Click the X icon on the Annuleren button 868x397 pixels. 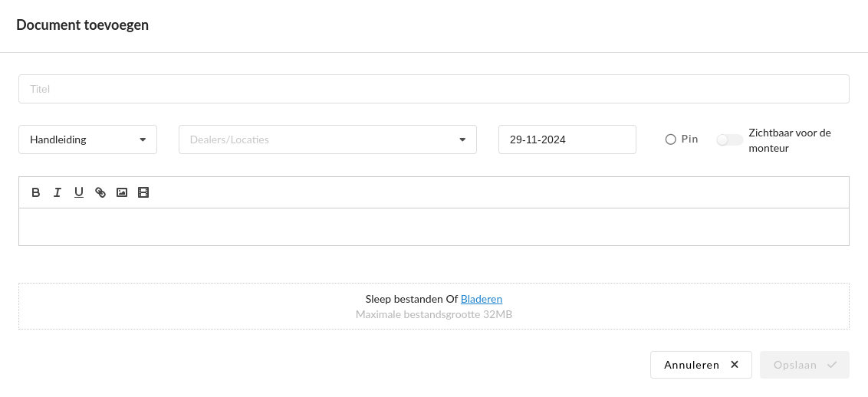pos(735,365)
